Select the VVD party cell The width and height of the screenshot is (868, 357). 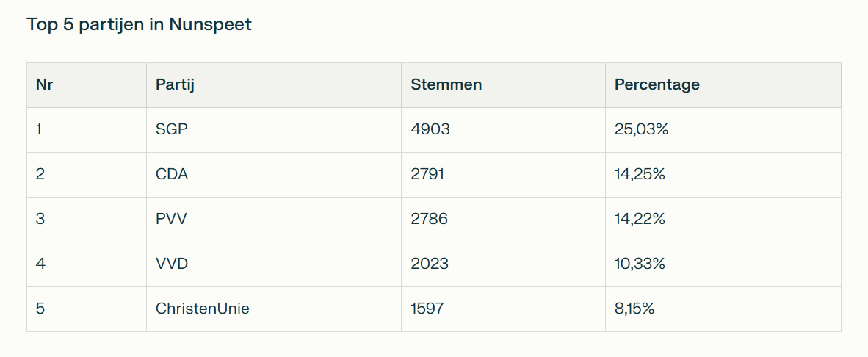[x=172, y=264]
